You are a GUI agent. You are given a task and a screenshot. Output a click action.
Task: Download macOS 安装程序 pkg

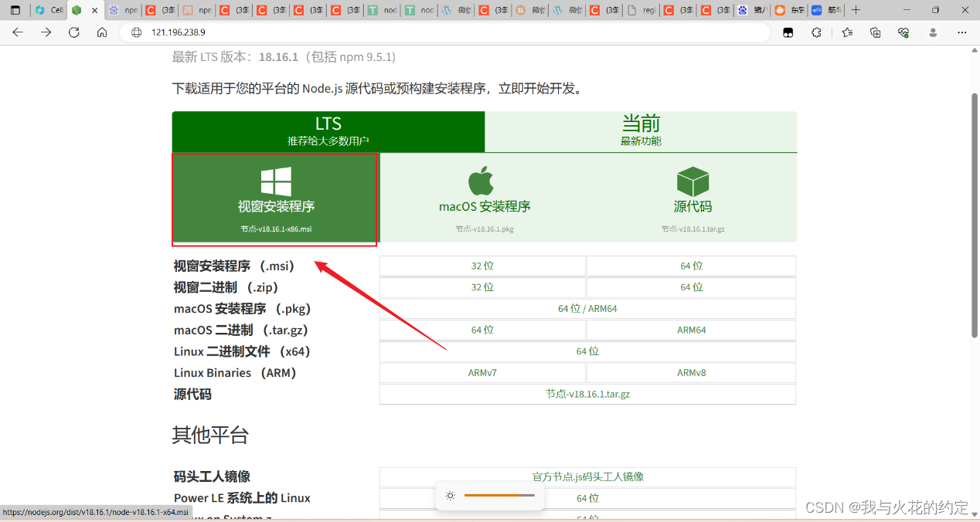485,198
